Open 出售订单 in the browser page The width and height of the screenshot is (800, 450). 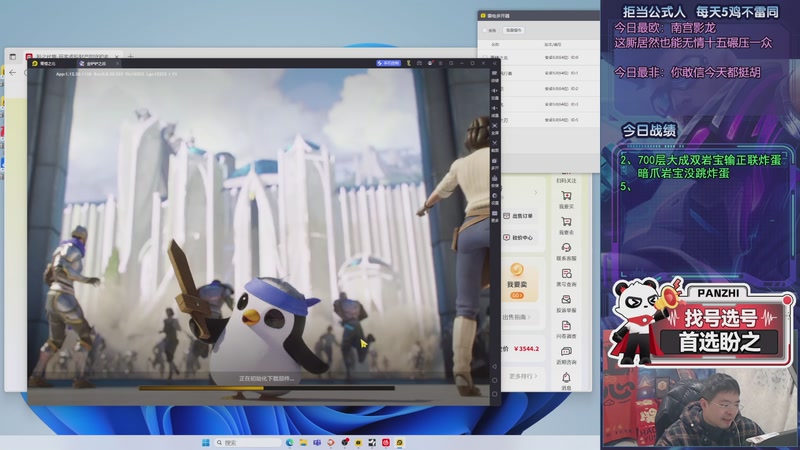(x=518, y=216)
